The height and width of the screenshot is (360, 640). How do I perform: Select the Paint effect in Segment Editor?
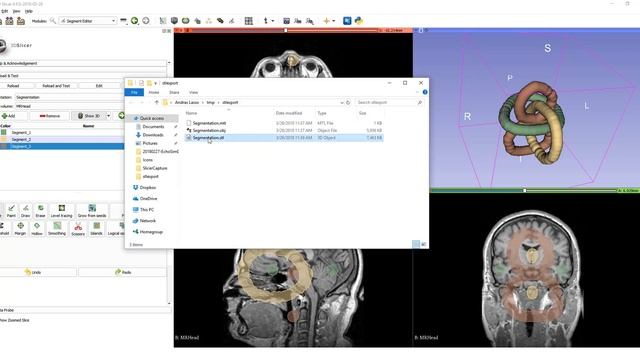tap(11, 211)
